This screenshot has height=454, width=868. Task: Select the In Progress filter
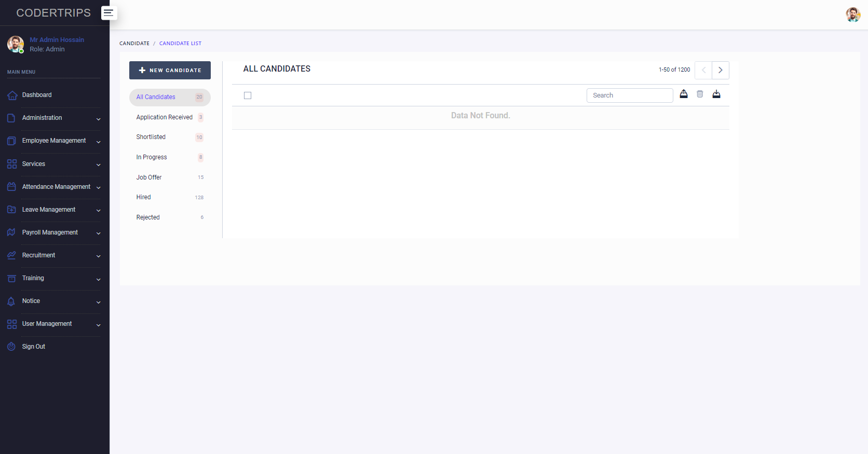coord(170,157)
